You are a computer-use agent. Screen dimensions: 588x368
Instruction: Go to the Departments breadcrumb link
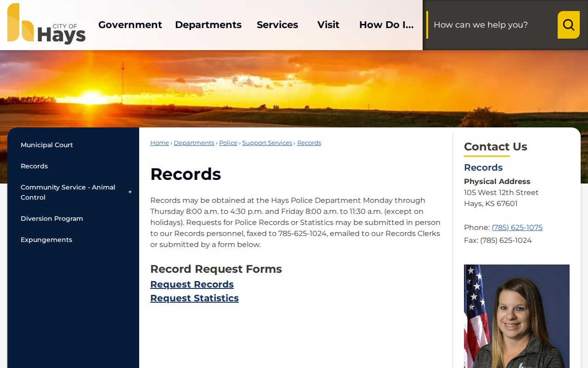[x=194, y=143]
